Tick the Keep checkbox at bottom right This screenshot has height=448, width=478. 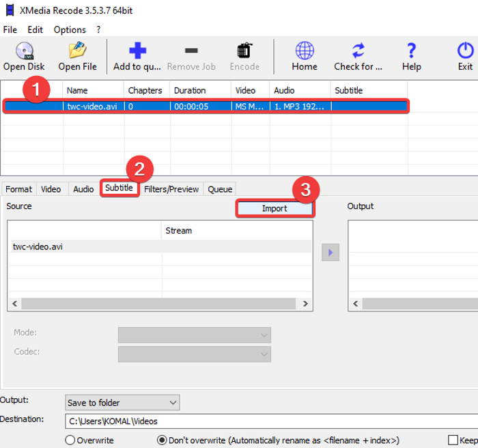453,440
